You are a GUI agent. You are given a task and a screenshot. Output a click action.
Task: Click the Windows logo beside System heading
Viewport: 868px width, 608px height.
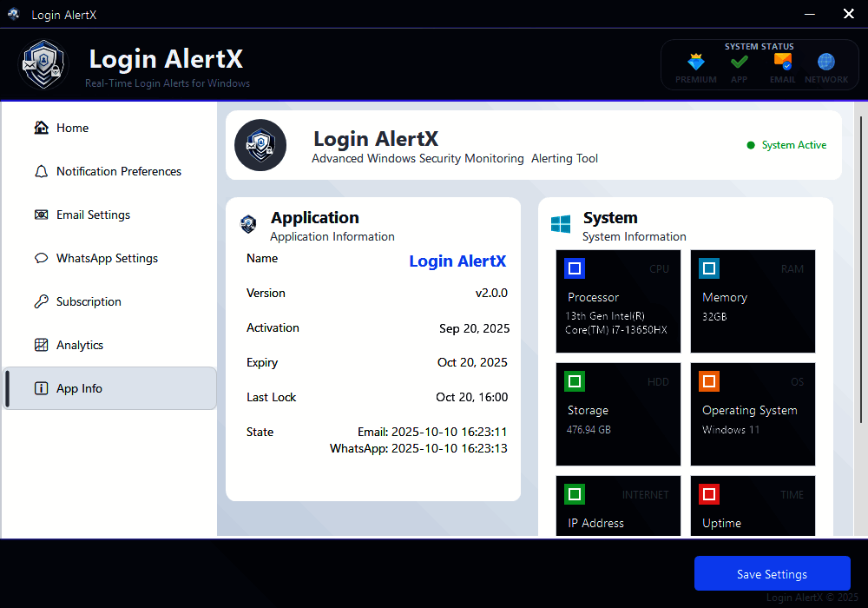pos(561,225)
